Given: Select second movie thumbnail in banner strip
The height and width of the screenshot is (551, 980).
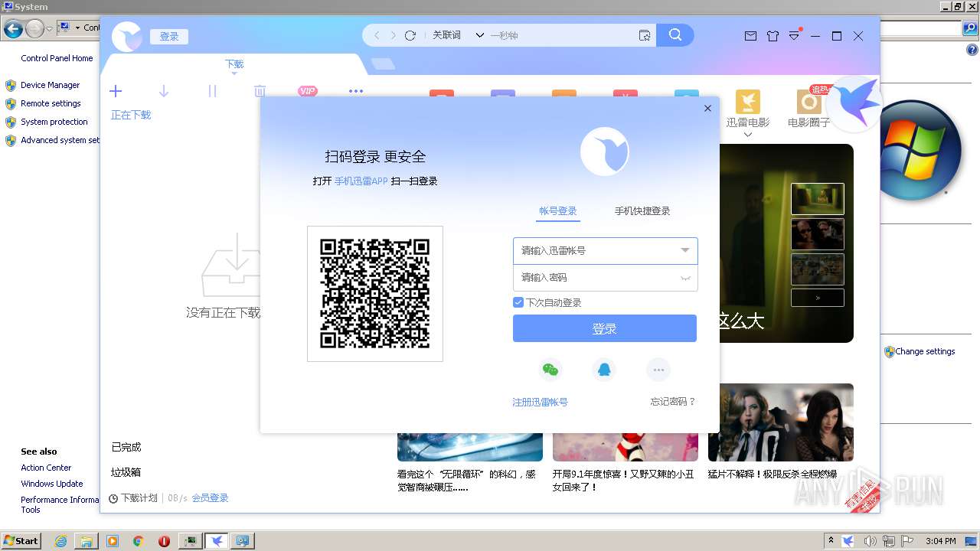Looking at the screenshot, I should point(818,234).
